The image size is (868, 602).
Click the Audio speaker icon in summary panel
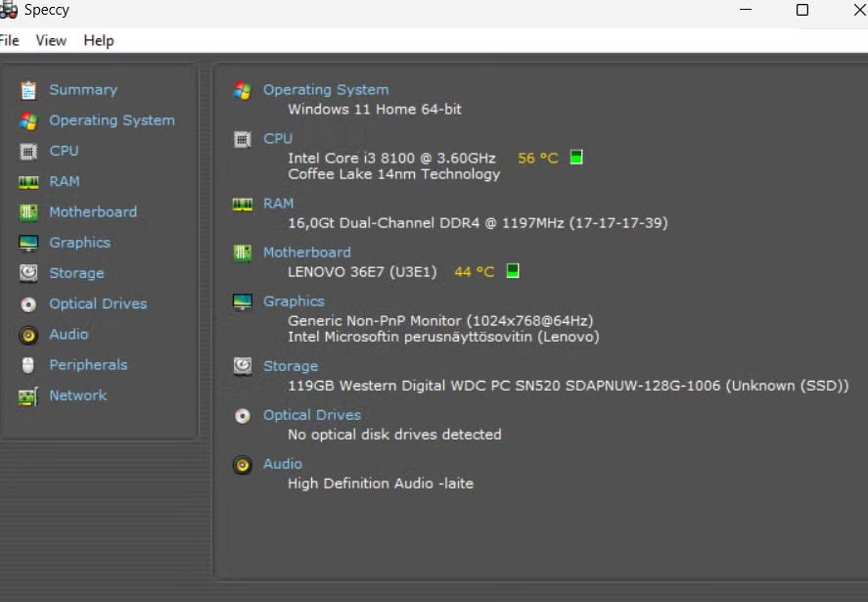243,465
